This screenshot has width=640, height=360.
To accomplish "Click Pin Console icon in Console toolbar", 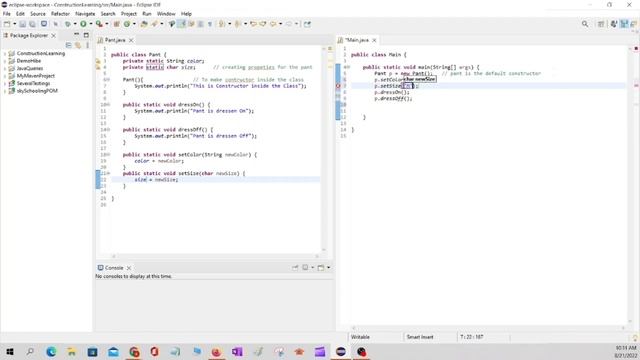I will (x=295, y=268).
